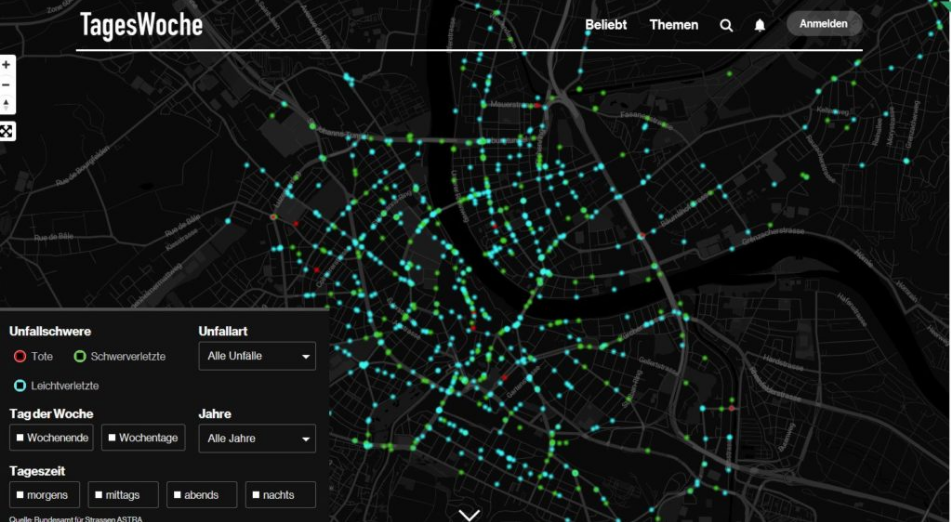
Task: Reset map compass orientation
Action: [7, 105]
